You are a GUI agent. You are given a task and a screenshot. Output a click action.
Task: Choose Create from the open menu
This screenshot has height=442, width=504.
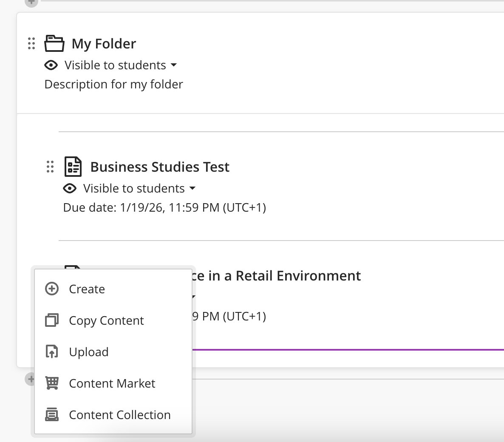pos(87,289)
